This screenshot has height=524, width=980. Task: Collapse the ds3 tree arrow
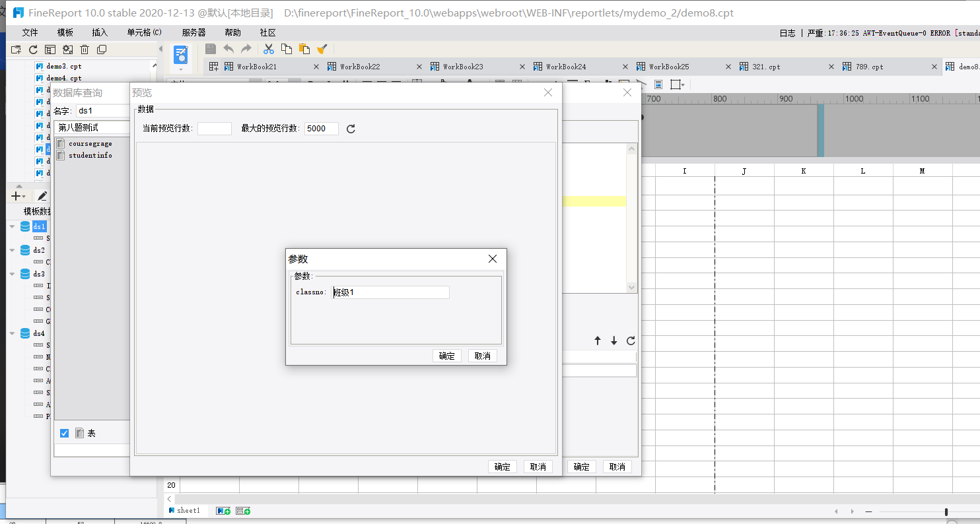click(x=12, y=274)
